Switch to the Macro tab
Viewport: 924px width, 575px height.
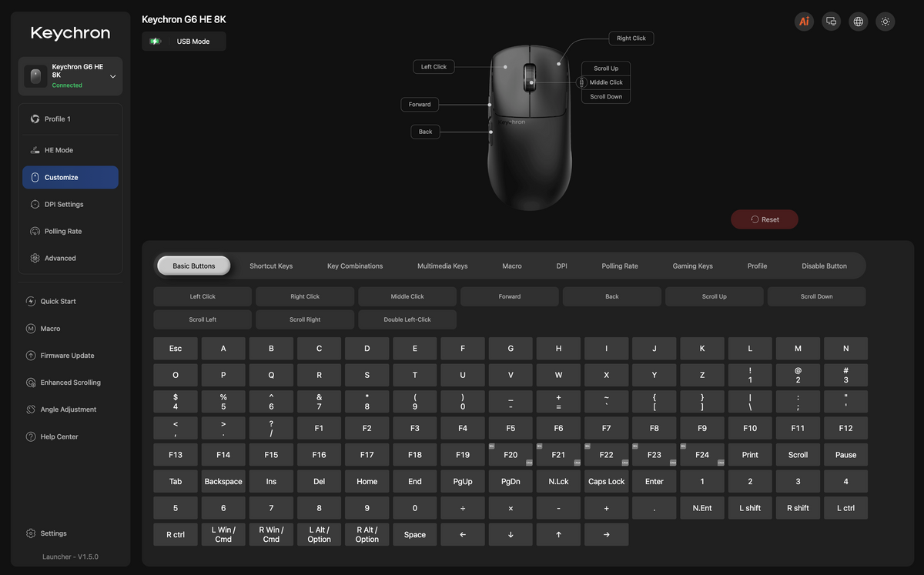tap(512, 266)
